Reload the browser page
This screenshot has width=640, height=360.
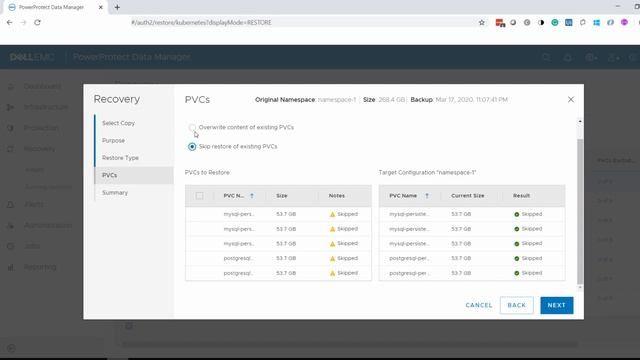point(37,22)
